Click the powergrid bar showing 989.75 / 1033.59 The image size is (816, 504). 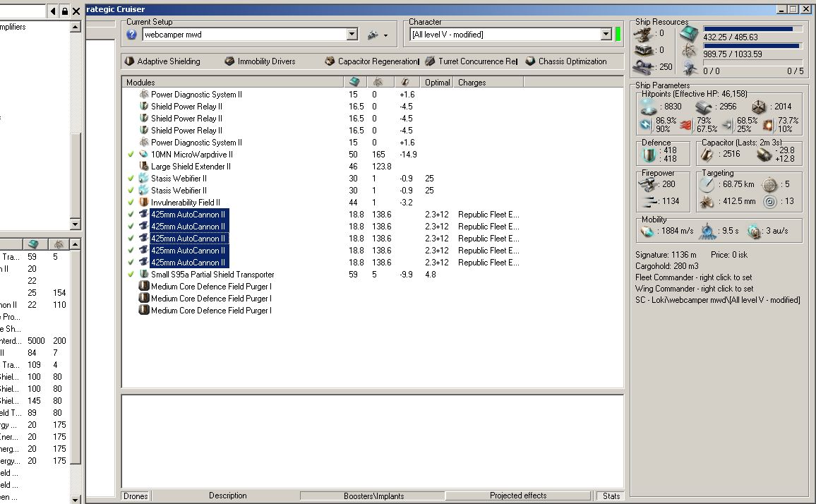pos(752,46)
